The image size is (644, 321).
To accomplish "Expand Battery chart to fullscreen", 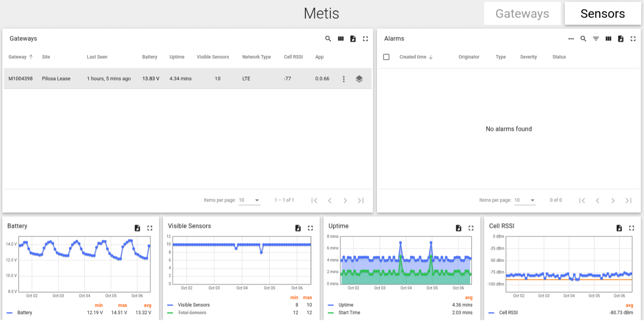I will [150, 228].
